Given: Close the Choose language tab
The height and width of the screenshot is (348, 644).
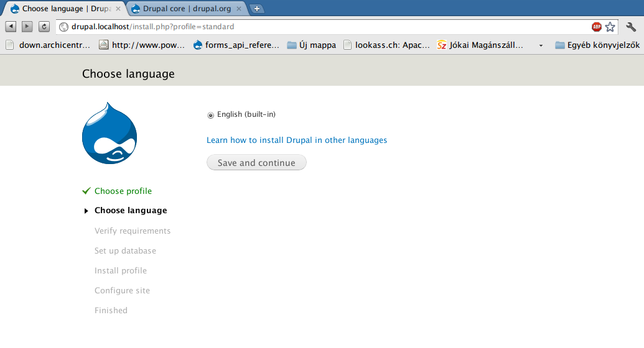Looking at the screenshot, I should pyautogui.click(x=118, y=9).
